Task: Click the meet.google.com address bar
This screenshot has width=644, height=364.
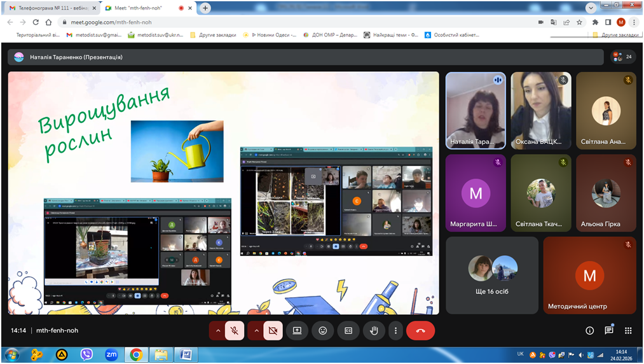Action: coord(254,22)
